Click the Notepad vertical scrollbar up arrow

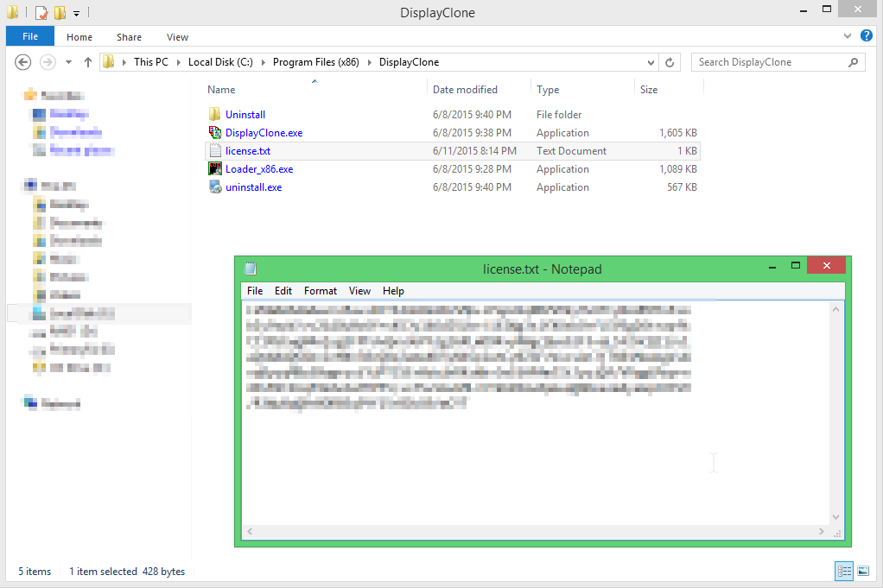click(x=835, y=309)
